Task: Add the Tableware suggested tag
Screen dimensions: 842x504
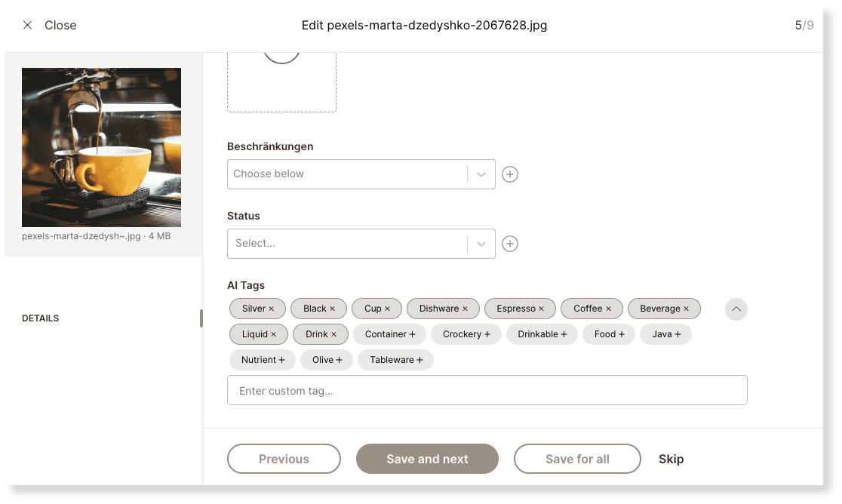Action: [396, 360]
